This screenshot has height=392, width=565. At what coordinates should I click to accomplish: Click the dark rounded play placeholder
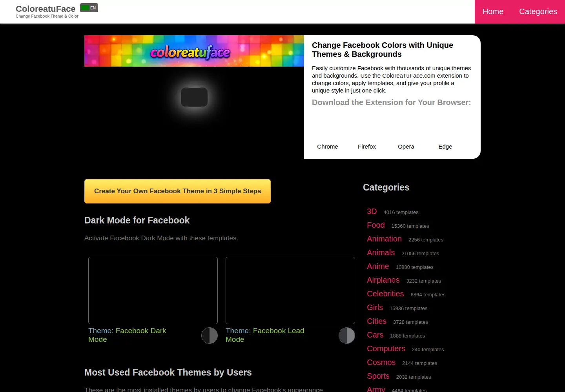tap(194, 97)
